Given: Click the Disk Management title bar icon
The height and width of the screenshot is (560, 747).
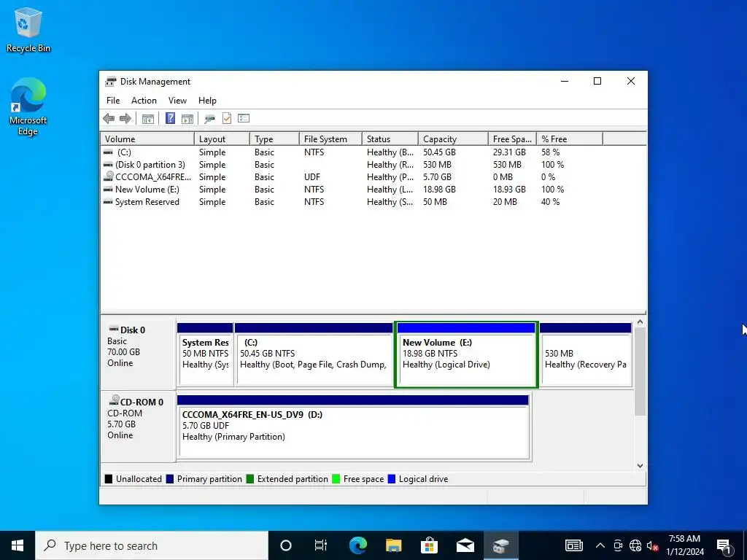Looking at the screenshot, I should [x=111, y=82].
